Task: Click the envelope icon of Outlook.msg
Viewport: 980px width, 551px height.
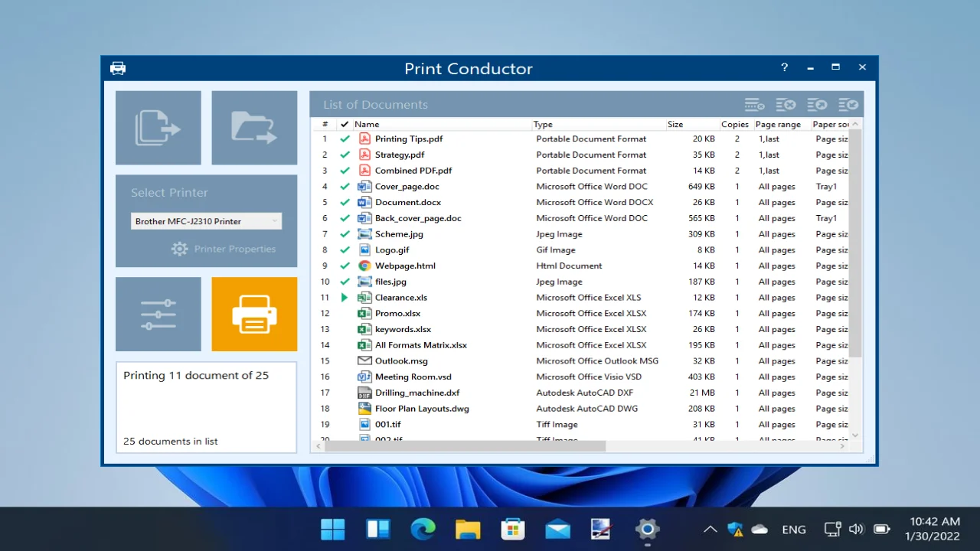Action: click(364, 360)
